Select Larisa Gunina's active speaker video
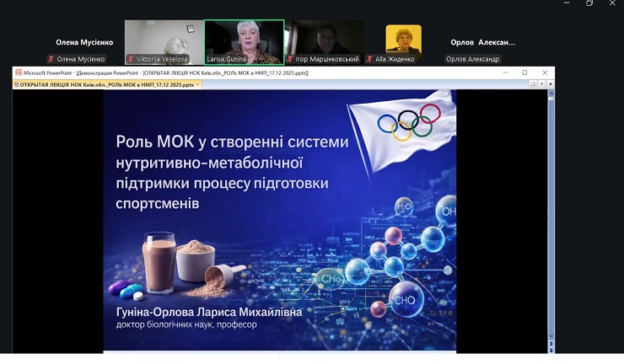The height and width of the screenshot is (364, 624). (244, 38)
